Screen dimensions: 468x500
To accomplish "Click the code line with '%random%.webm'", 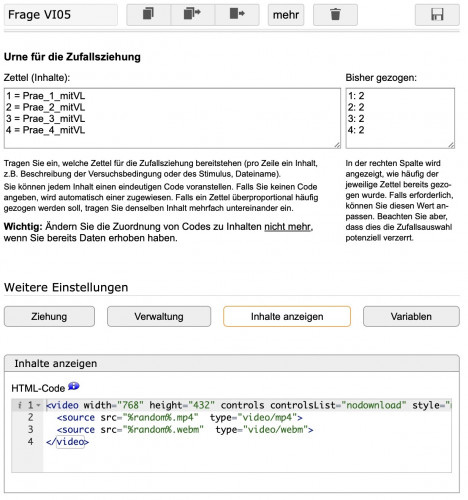I will 185,429.
